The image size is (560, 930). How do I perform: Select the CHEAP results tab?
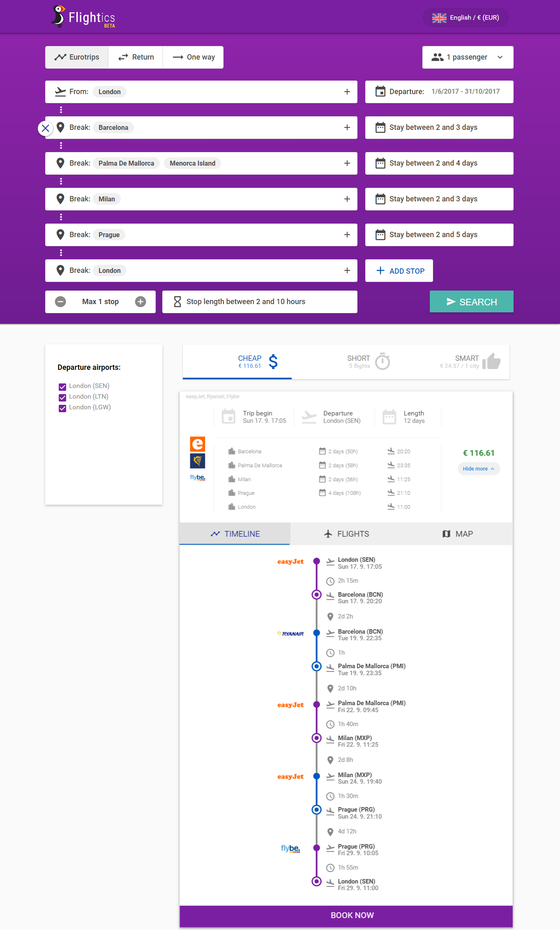point(237,362)
